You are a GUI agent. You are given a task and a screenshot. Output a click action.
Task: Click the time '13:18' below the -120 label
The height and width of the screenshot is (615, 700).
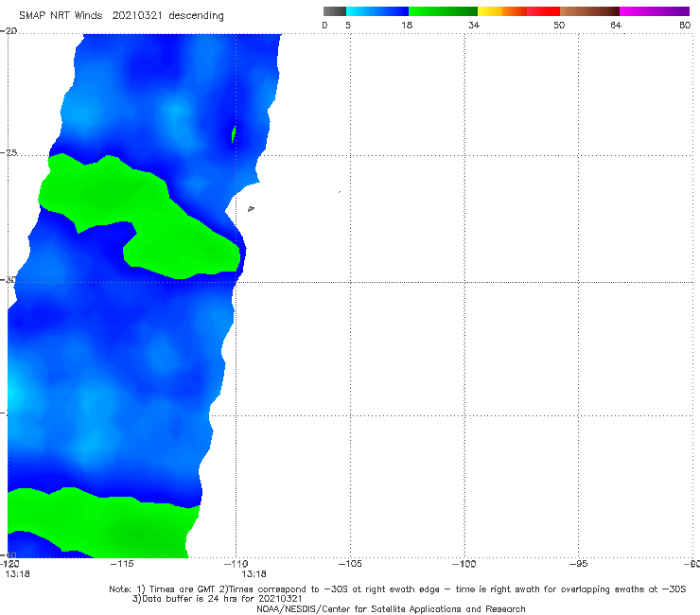[17, 574]
